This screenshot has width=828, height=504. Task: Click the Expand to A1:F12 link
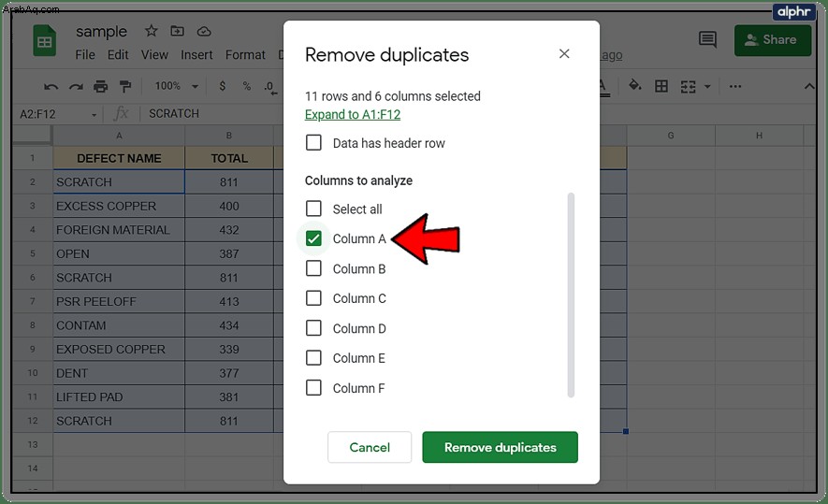pos(353,114)
